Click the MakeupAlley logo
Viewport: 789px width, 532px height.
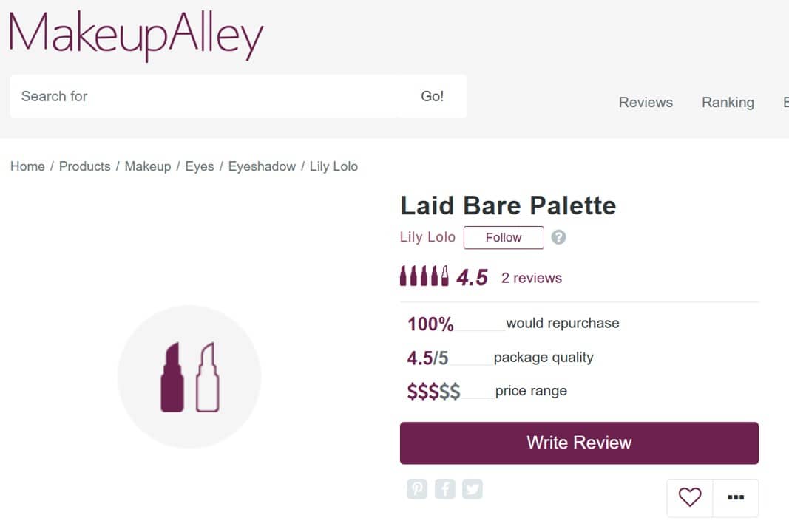coord(136,34)
